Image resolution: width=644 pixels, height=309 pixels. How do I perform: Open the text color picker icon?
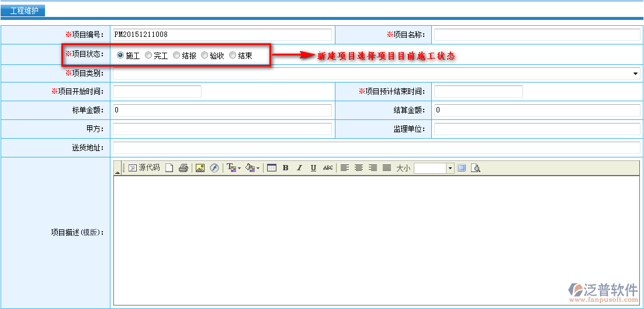[234, 168]
